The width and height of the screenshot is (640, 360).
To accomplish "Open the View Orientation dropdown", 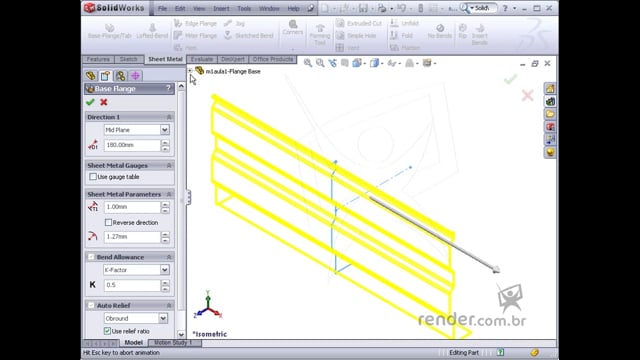I will pos(358,63).
